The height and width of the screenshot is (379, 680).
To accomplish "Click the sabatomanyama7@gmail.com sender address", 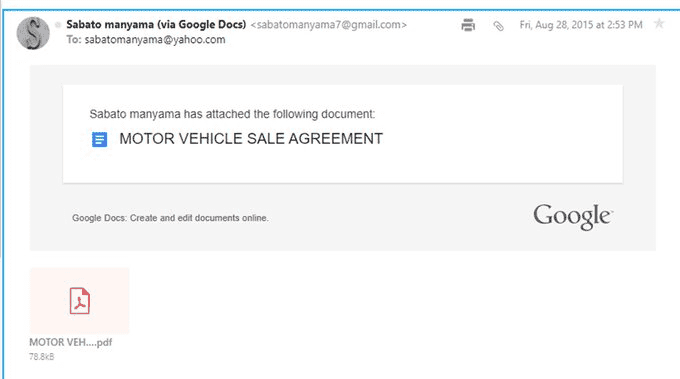I will pyautogui.click(x=329, y=25).
